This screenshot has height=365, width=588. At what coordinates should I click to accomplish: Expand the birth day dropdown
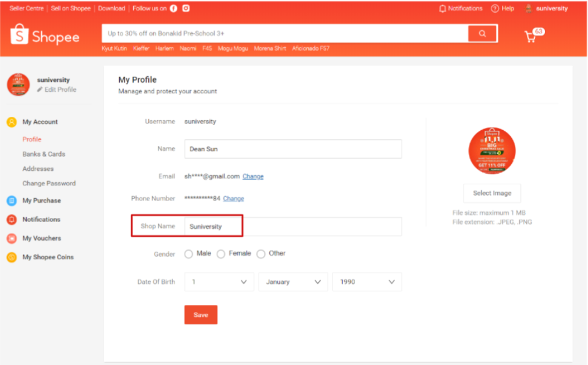point(219,282)
